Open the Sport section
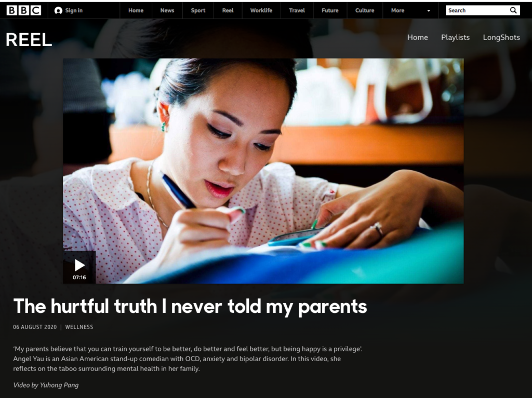The height and width of the screenshot is (398, 532). [x=198, y=10]
